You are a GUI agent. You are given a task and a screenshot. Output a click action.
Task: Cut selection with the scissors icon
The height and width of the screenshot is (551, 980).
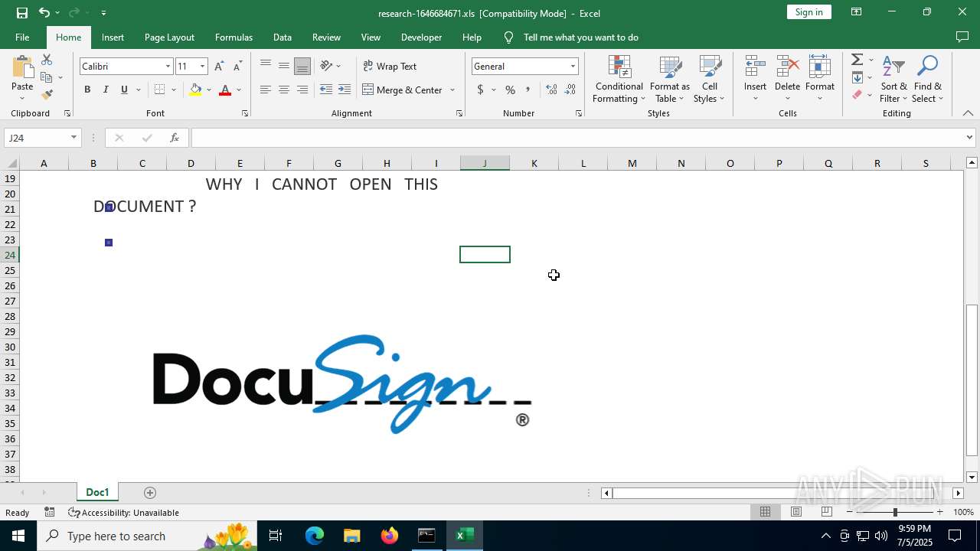click(x=47, y=60)
